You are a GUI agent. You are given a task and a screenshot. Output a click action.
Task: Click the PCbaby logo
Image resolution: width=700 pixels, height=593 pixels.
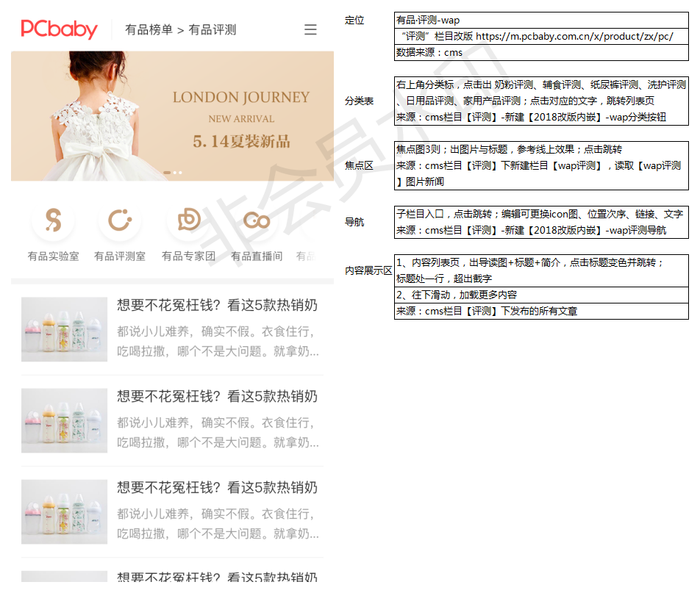pos(60,29)
